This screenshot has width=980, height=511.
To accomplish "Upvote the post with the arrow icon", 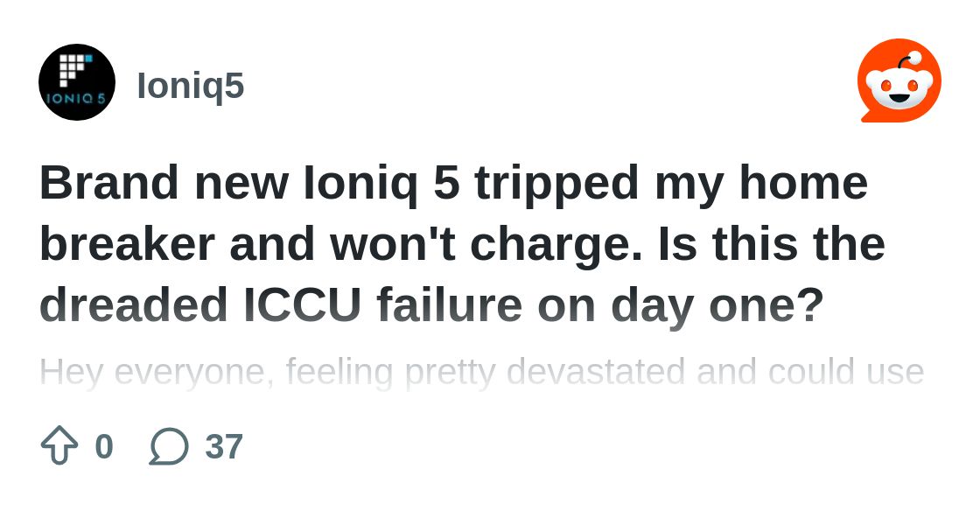I will pos(59,445).
